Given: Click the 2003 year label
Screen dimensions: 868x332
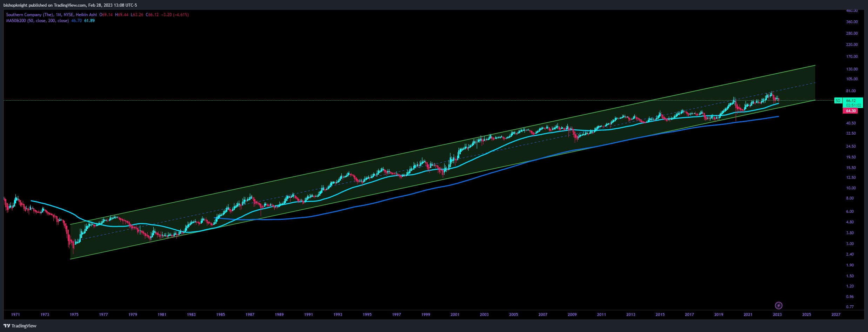Looking at the screenshot, I should point(484,314).
